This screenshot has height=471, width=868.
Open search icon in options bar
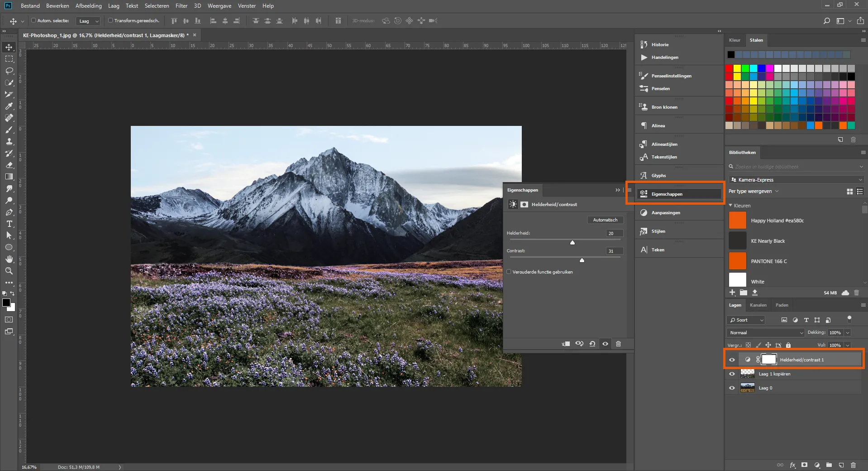[x=826, y=21]
